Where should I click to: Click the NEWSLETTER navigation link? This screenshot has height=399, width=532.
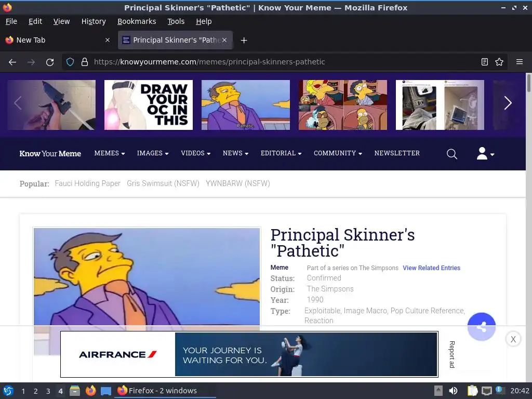(397, 153)
